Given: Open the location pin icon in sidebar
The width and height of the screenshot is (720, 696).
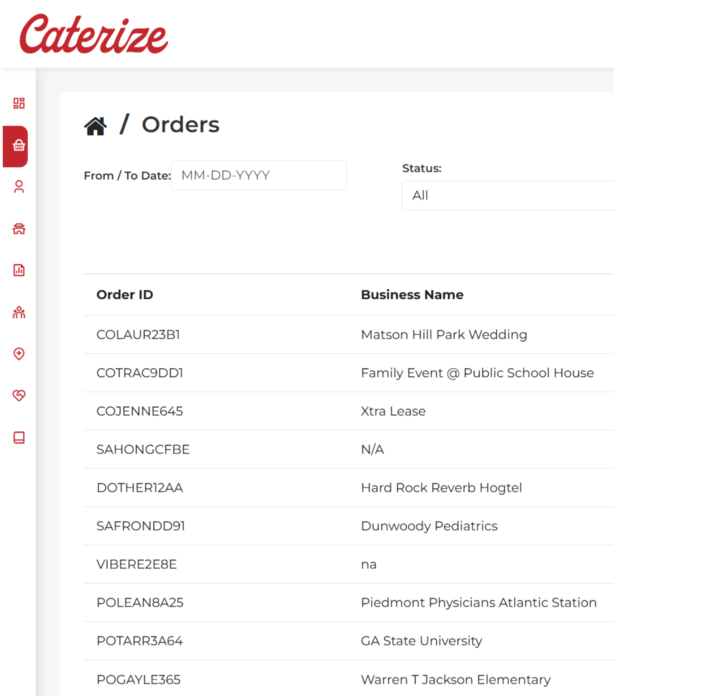Looking at the screenshot, I should pos(18,354).
